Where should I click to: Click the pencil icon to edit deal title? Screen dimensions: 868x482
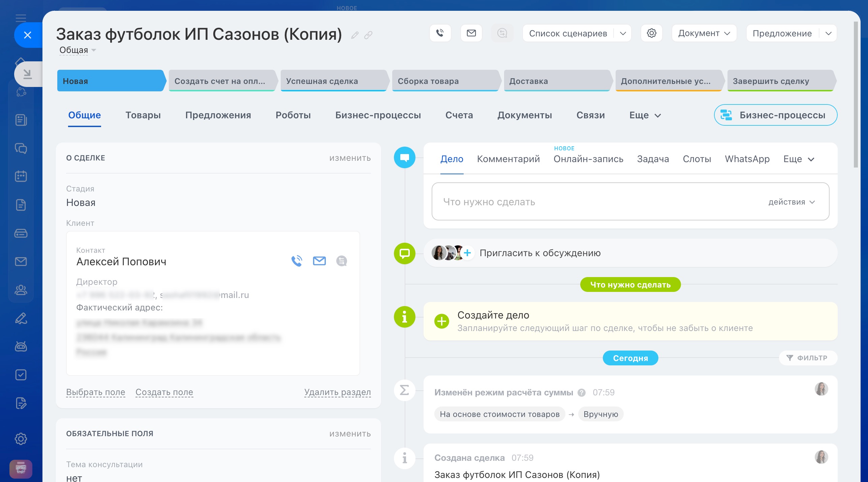[x=354, y=35]
